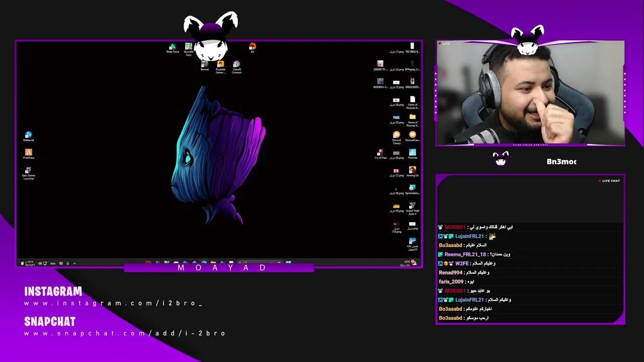This screenshot has width=644, height=362.
Task: Click the Reema_FRL21_18 username in chat
Action: pos(465,254)
